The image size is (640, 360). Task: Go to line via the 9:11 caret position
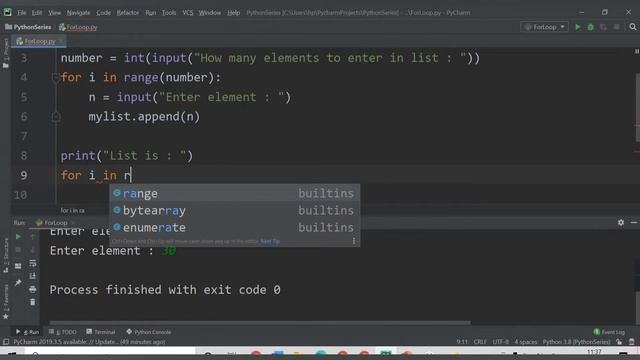coord(462,342)
